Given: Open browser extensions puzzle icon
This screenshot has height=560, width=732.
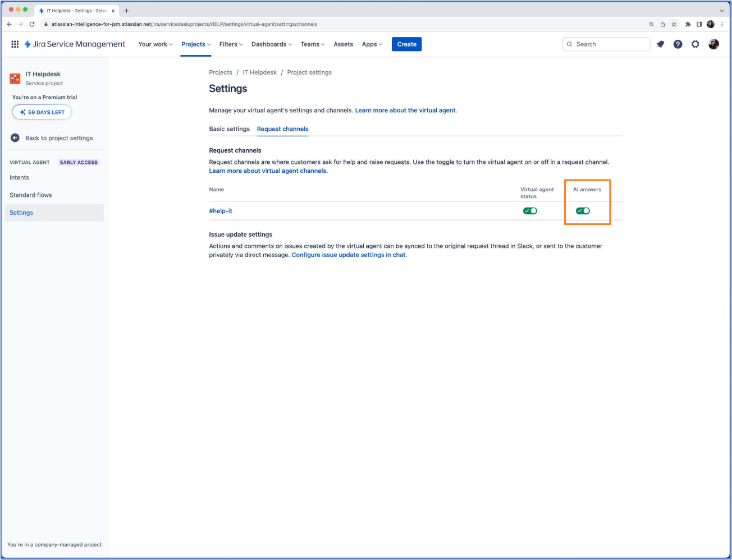Looking at the screenshot, I should click(688, 24).
